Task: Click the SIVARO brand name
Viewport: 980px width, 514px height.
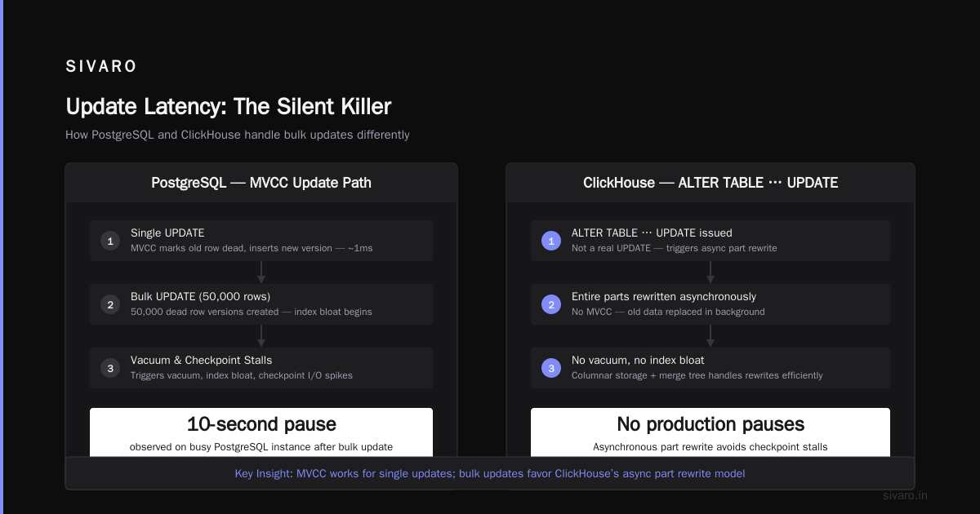Action: 101,67
